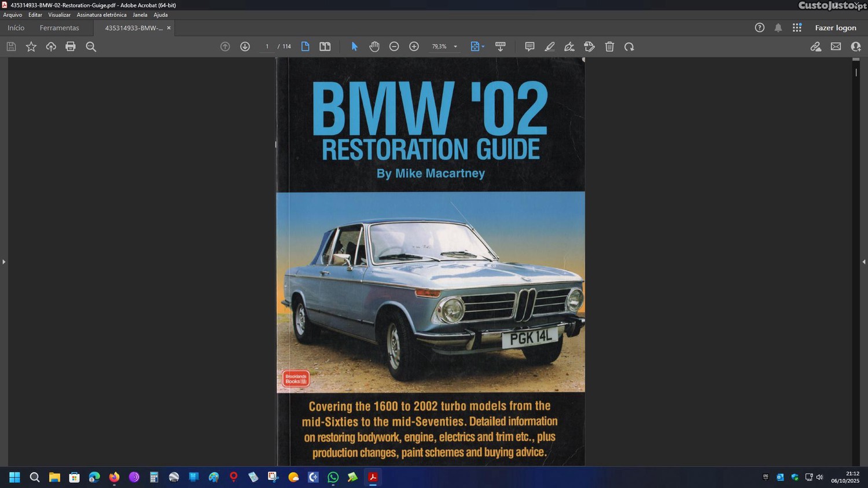Select the highlighter text tool
Image resolution: width=868 pixels, height=488 pixels.
tap(550, 47)
